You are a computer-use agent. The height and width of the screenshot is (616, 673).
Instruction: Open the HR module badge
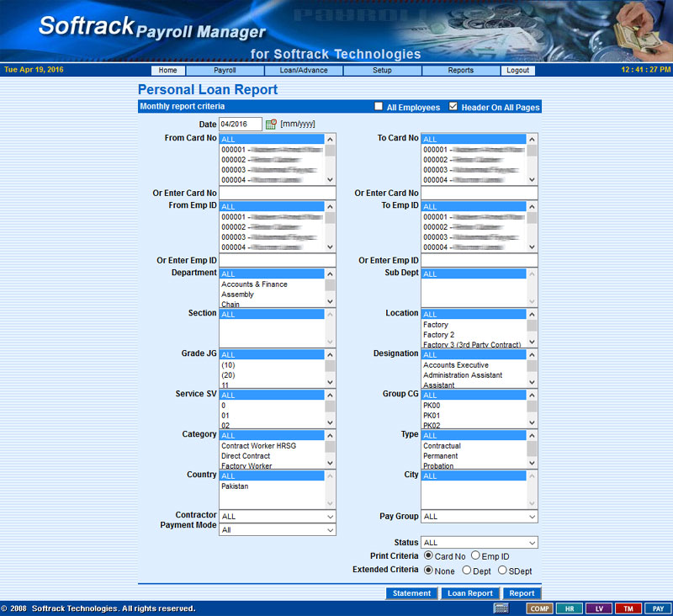pyautogui.click(x=569, y=608)
